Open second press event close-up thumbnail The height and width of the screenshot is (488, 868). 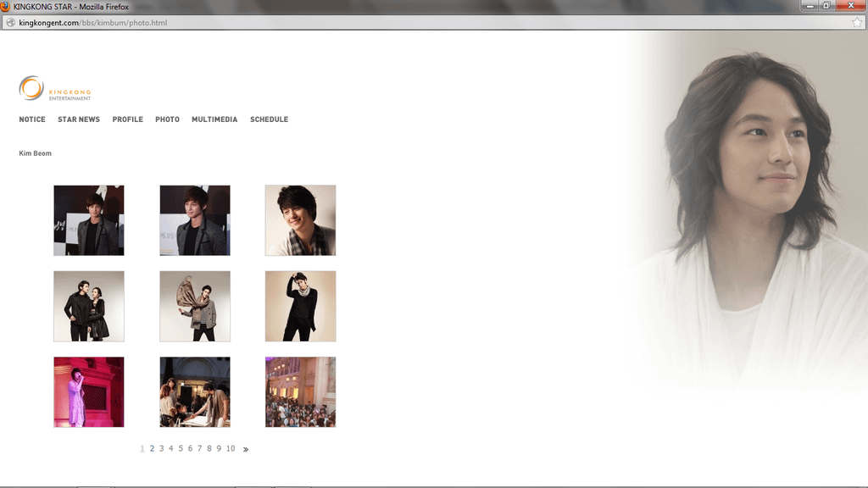click(x=195, y=220)
